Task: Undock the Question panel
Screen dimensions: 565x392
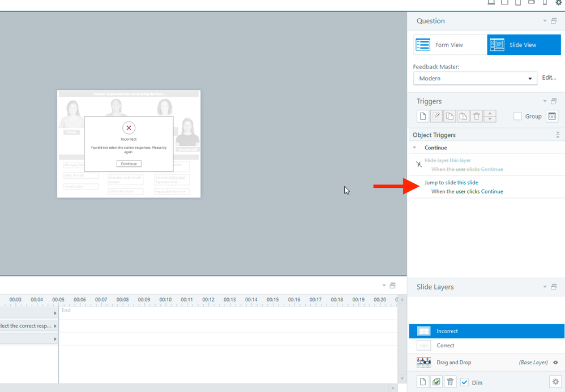Action: coord(554,21)
